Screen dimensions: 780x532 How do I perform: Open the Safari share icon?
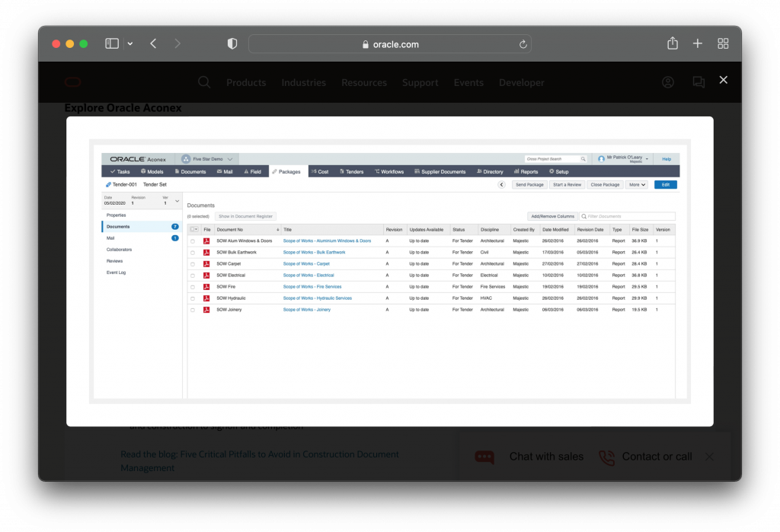[x=673, y=43]
